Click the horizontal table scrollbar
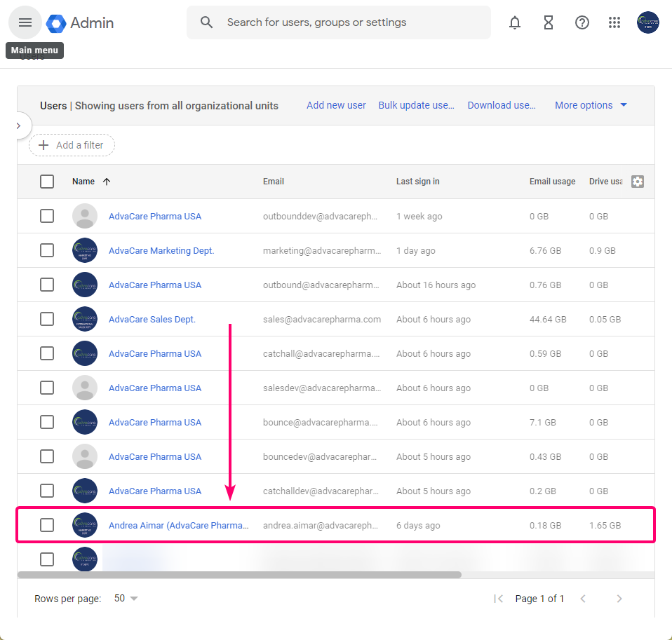The height and width of the screenshot is (640, 672). tap(240, 575)
